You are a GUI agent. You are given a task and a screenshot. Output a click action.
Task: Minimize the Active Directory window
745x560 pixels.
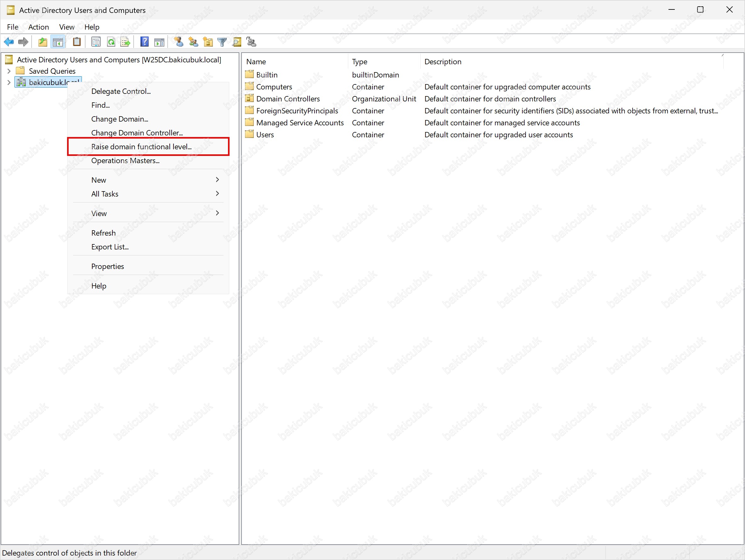(x=672, y=9)
